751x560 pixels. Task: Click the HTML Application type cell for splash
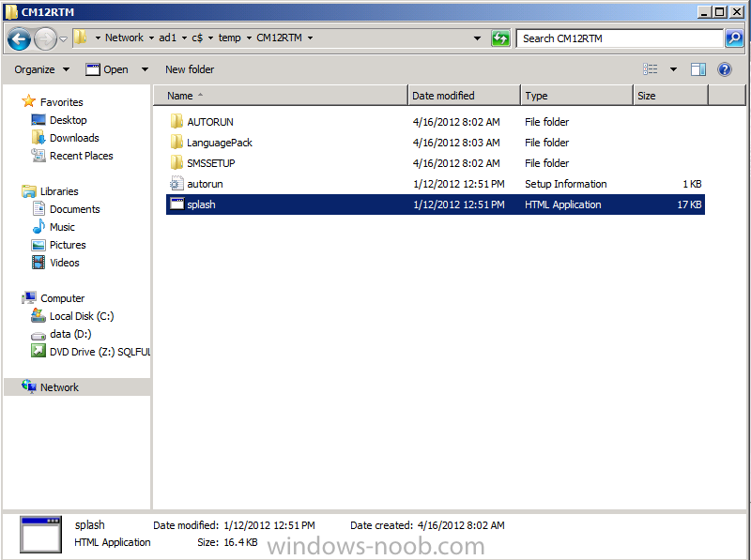click(x=562, y=204)
